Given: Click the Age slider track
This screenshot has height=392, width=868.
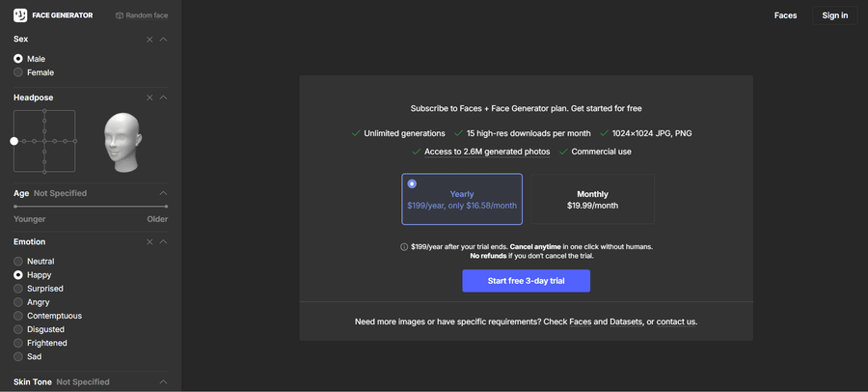Looking at the screenshot, I should (x=91, y=207).
